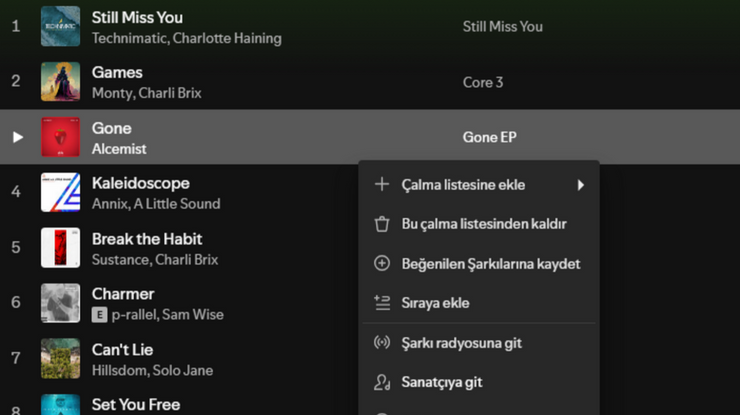Open the Games album cover thumbnail
The image size is (740, 415).
(60, 81)
